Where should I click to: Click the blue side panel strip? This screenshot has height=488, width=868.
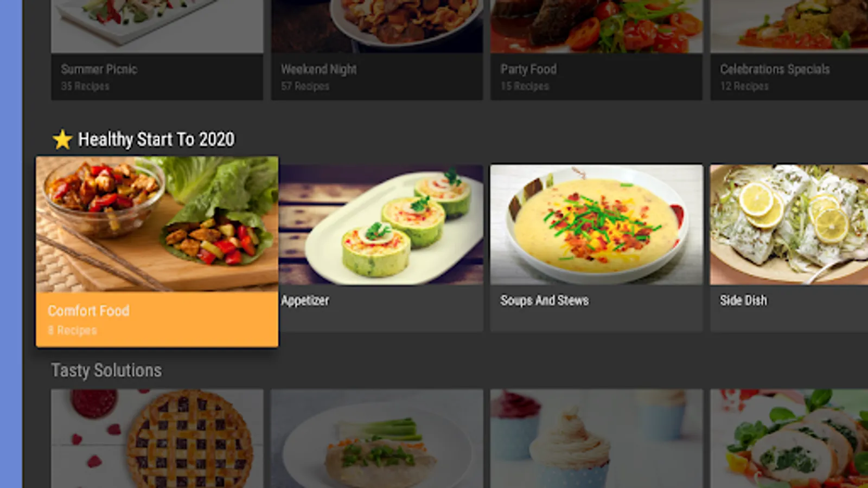11,244
